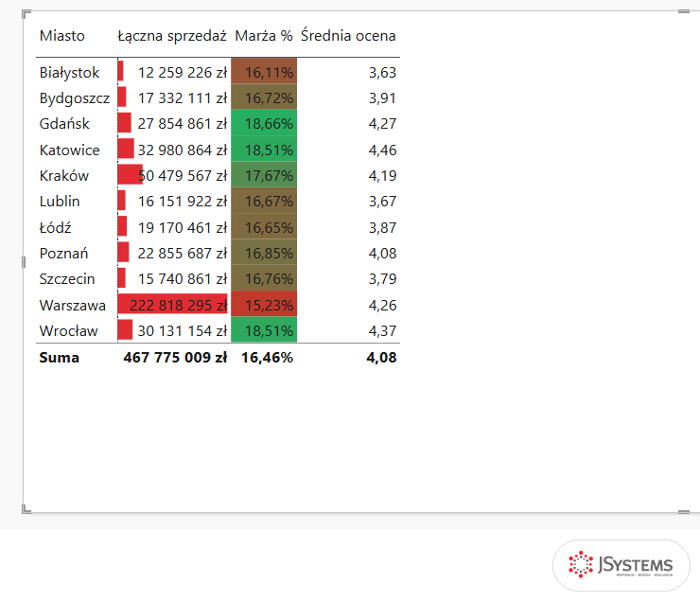Click the Suma total row label
Viewport: 700px width, 601px height.
click(59, 357)
